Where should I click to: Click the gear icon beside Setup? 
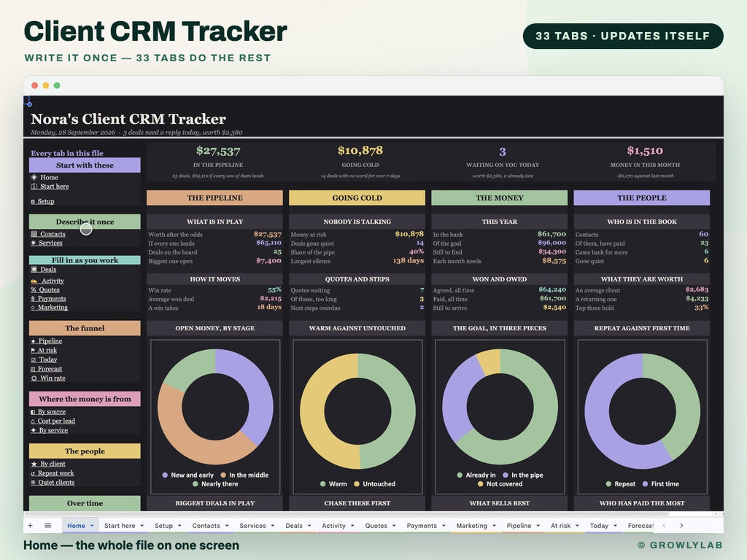point(33,201)
